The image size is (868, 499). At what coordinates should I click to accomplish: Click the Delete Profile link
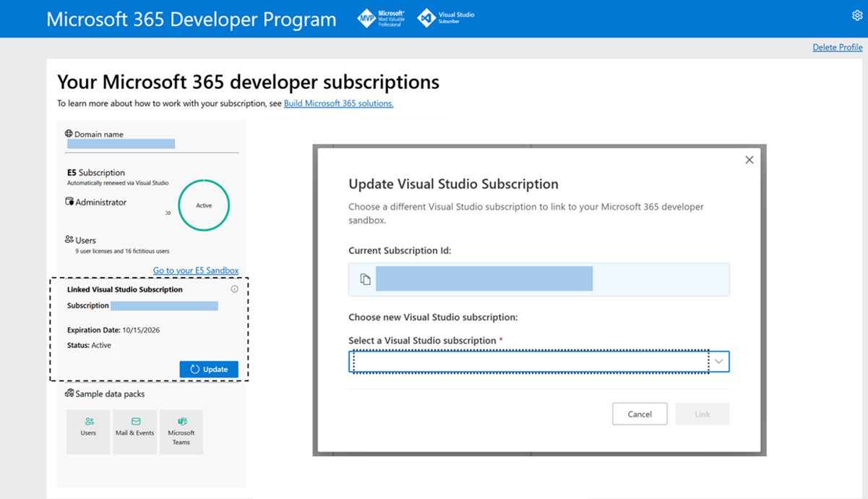837,47
